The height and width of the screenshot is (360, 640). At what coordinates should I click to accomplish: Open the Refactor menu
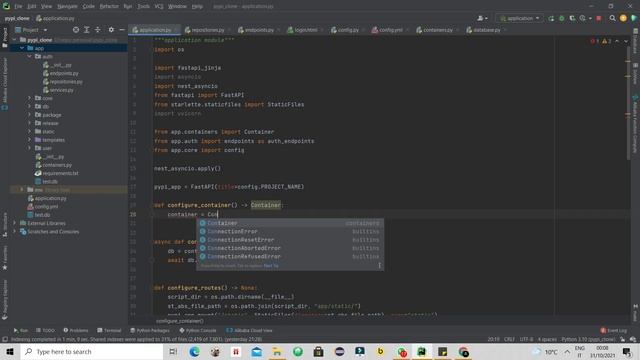109,6
